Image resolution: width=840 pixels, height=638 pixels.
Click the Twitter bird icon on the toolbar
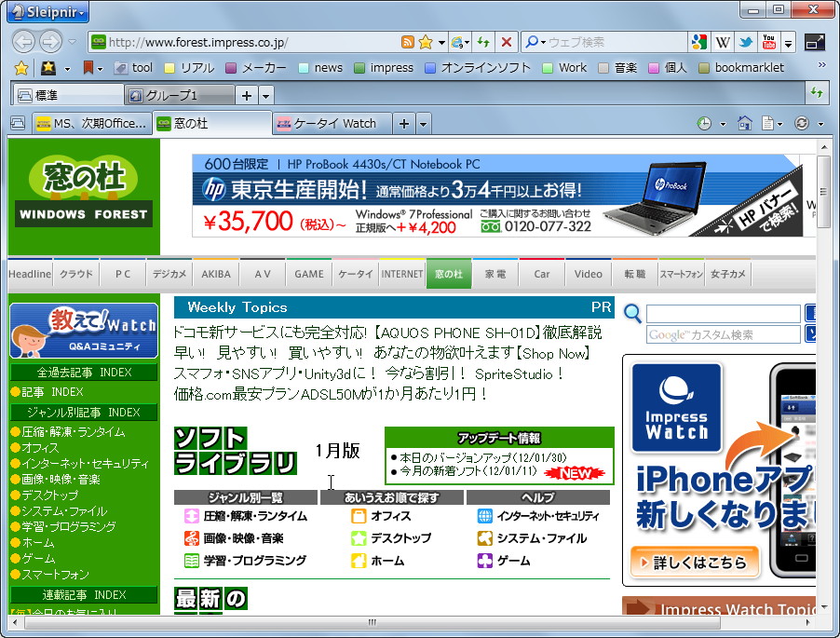click(x=746, y=42)
